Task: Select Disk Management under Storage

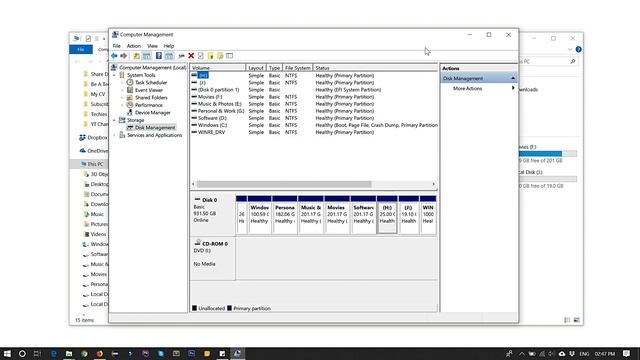Action: point(155,128)
